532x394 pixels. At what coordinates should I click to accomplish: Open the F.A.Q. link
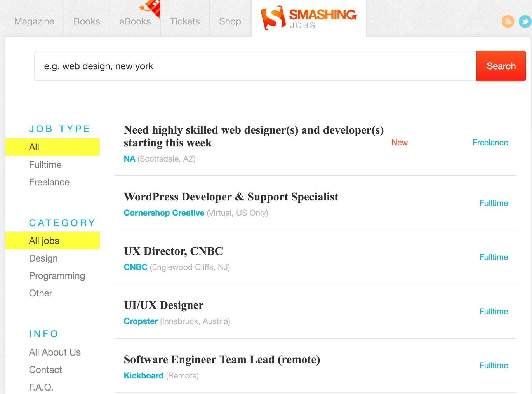point(41,387)
